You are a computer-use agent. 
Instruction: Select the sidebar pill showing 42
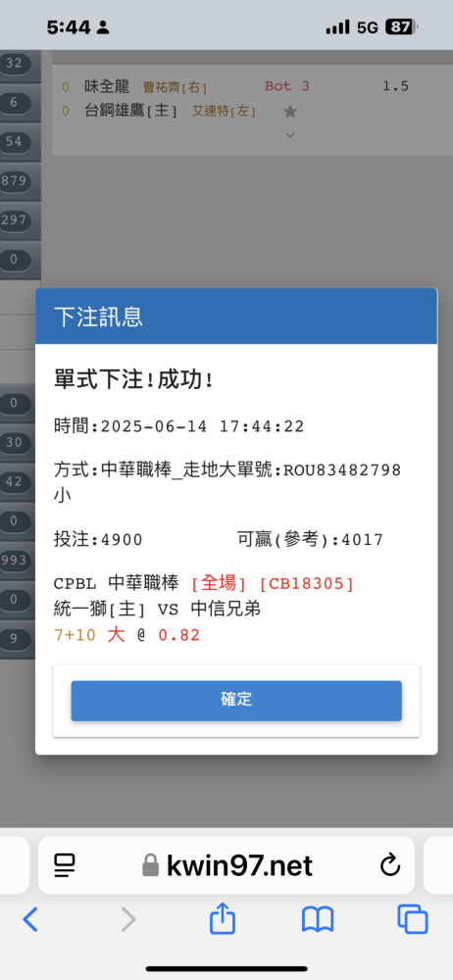[15, 482]
